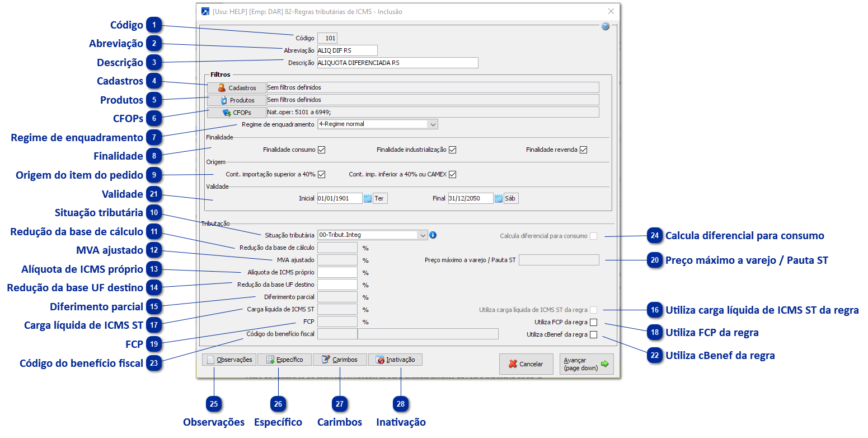Click the Específico button
Image resolution: width=868 pixels, height=438 pixels.
284,360
